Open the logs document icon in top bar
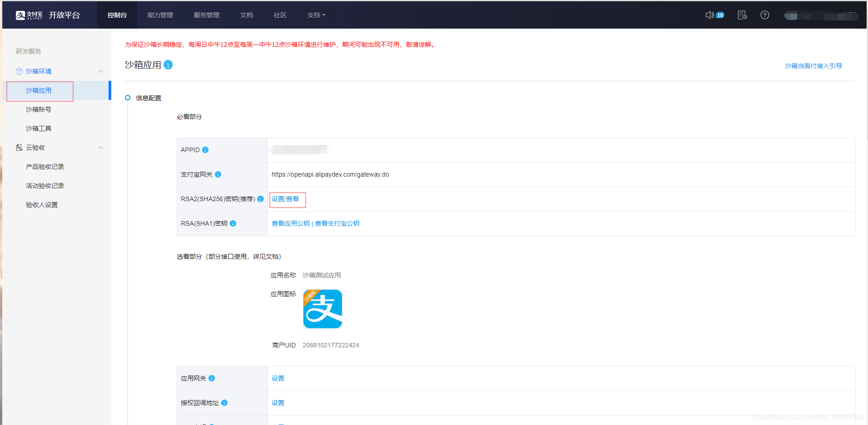The image size is (868, 425). (x=743, y=15)
